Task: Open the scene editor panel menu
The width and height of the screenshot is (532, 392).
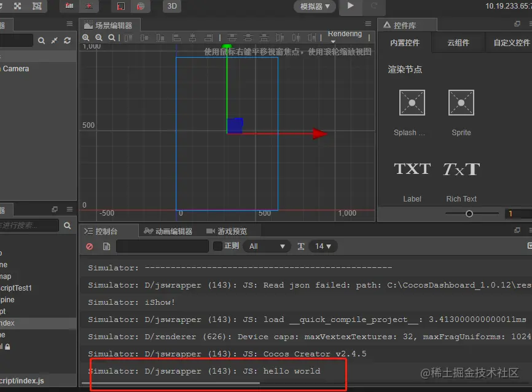Action: click(x=368, y=24)
